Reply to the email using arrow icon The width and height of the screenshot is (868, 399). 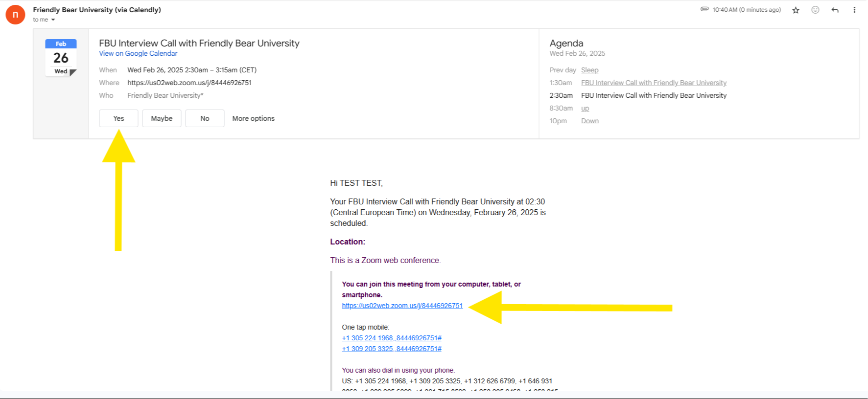pyautogui.click(x=835, y=10)
